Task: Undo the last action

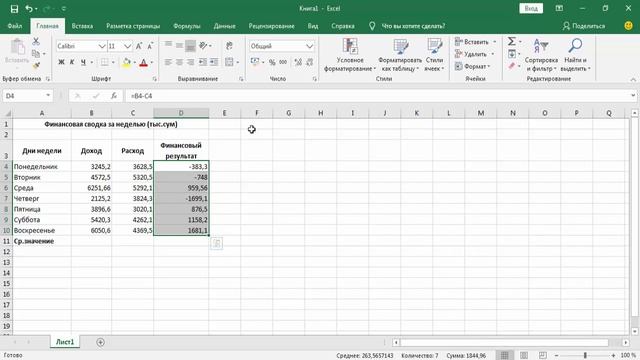Action: [29, 9]
